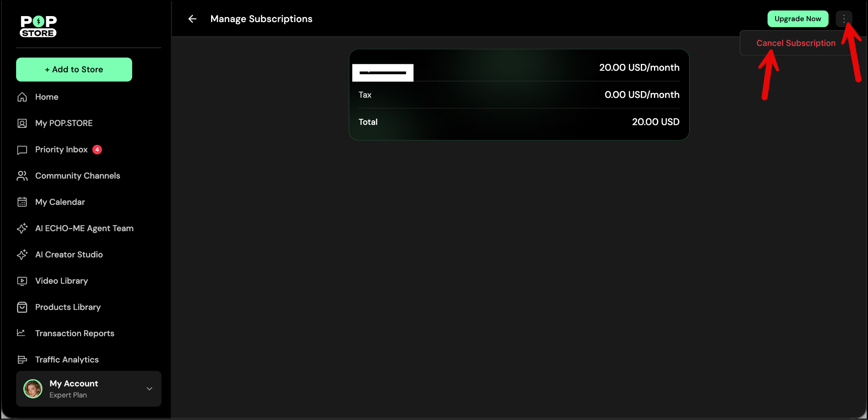Click the POP STORE logo

coord(38,27)
